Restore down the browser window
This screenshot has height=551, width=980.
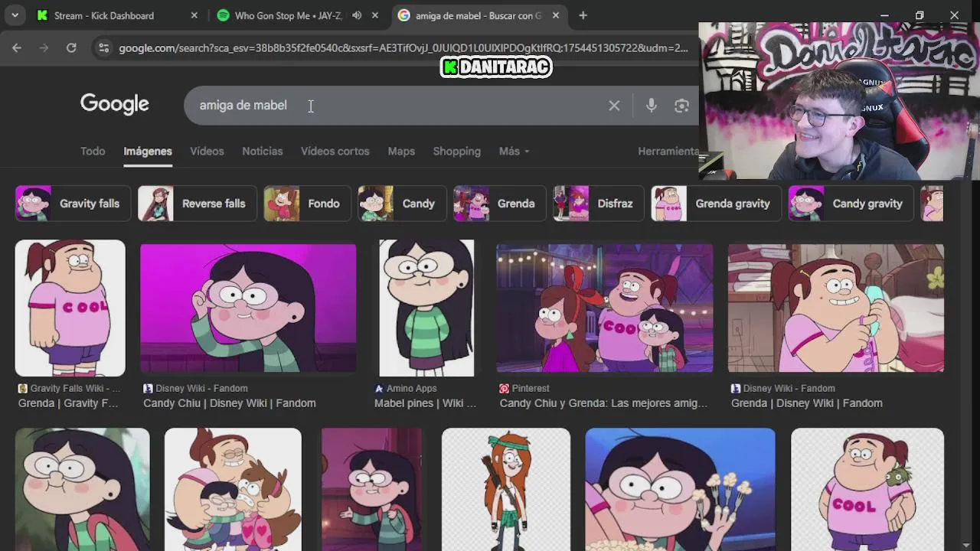(x=920, y=15)
